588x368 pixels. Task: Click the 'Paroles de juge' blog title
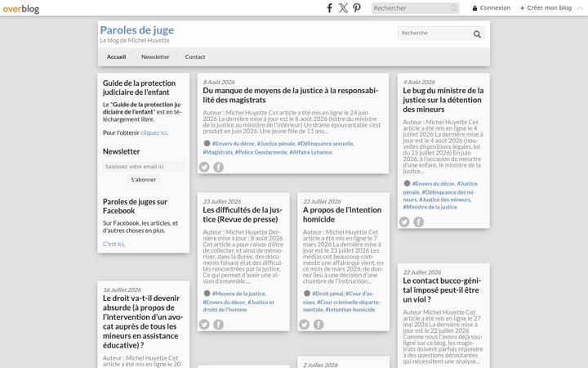point(137,29)
